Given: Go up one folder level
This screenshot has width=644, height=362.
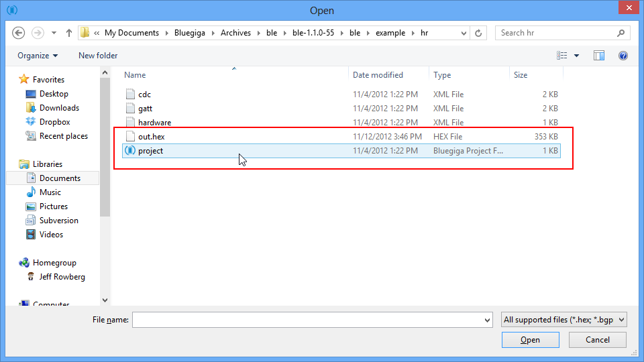Looking at the screenshot, I should [69, 33].
